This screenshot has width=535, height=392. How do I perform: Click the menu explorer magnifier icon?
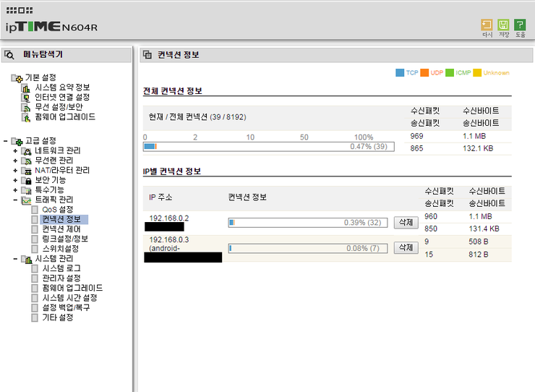(9, 55)
